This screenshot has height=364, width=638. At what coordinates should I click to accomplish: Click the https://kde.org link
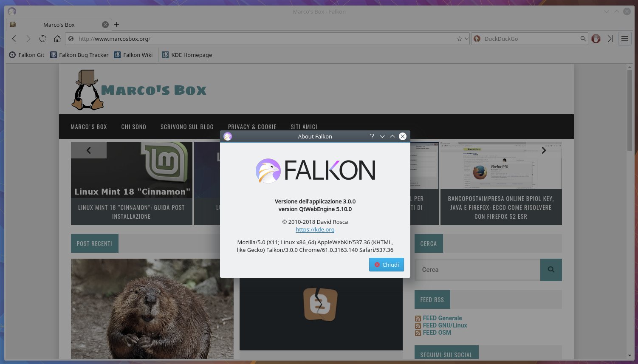pos(315,229)
